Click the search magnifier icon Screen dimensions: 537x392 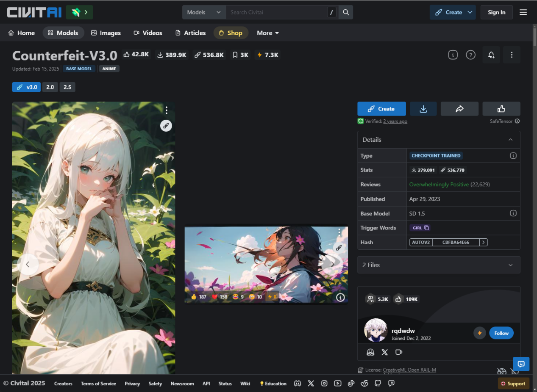click(346, 12)
